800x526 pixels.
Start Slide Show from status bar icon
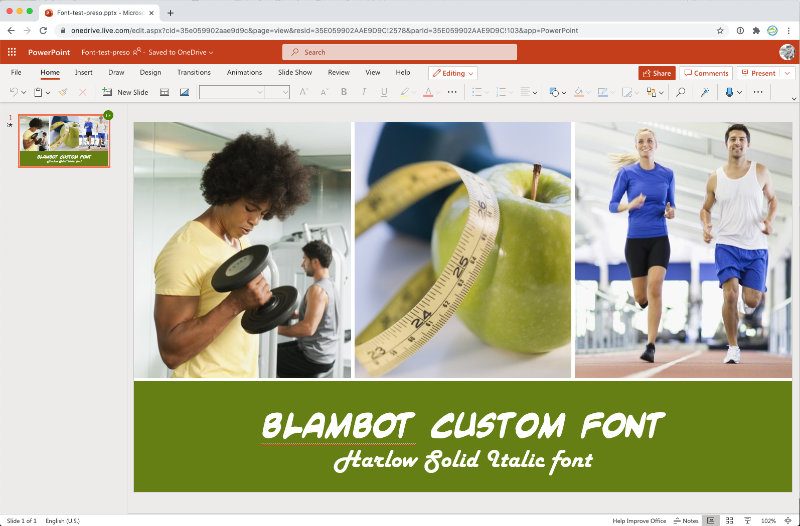(x=747, y=520)
